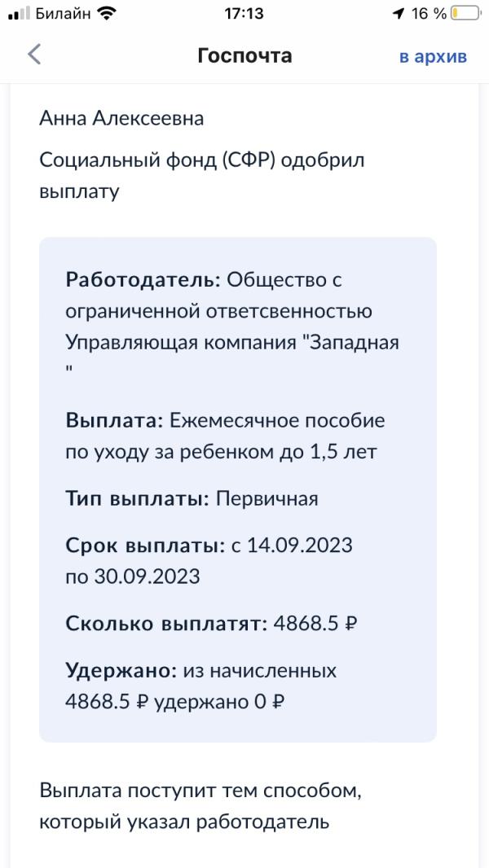The width and height of the screenshot is (489, 868).
Task: Tap the Сколько выплатят amount line
Action: tap(210, 624)
